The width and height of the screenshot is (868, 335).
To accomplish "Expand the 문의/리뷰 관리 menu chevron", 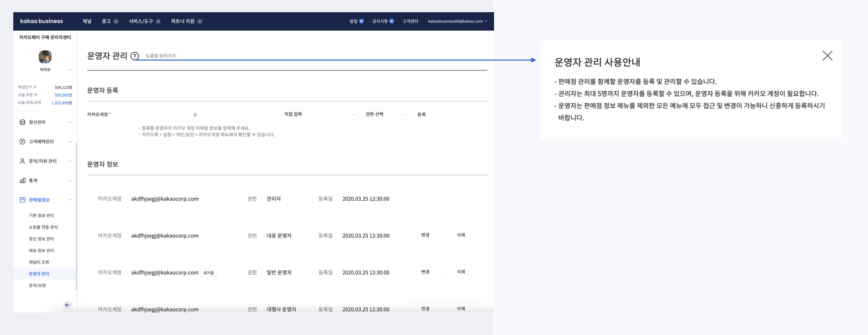I will coord(70,161).
